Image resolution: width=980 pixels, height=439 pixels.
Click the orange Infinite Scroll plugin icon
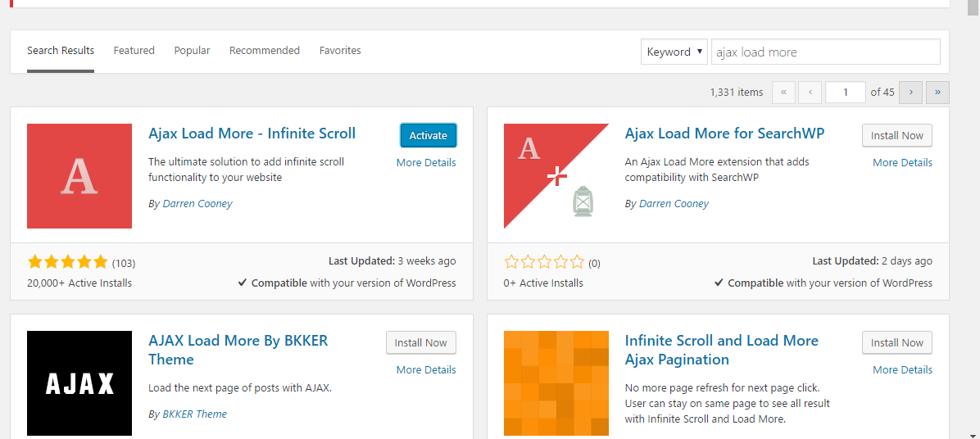click(x=556, y=383)
